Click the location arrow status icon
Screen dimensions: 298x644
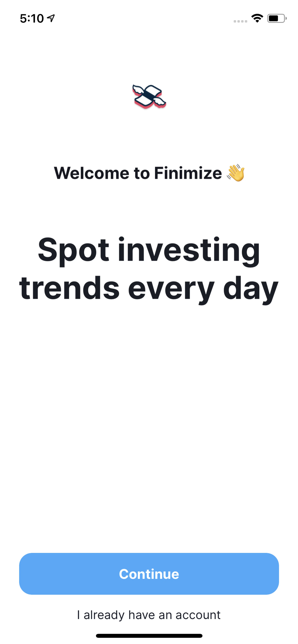click(51, 18)
